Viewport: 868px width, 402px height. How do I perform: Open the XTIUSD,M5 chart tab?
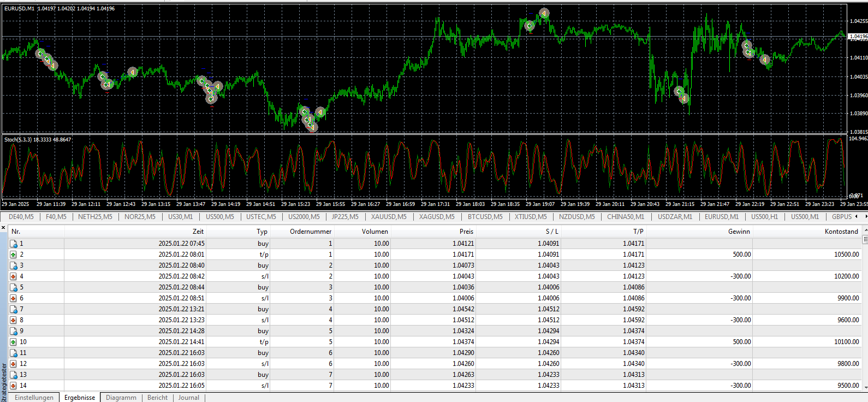click(531, 217)
